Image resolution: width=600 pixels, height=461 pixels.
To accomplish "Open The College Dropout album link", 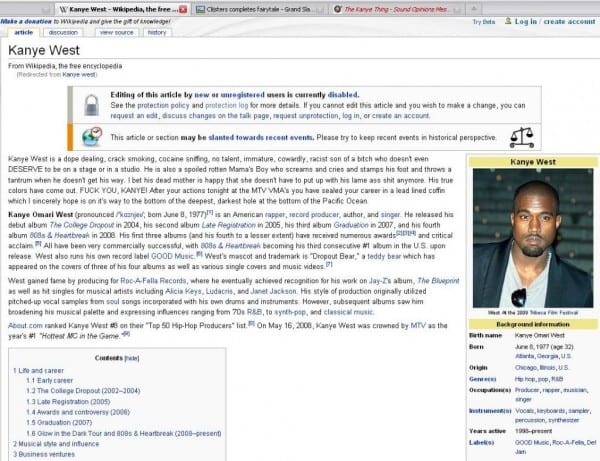I will (x=82, y=225).
